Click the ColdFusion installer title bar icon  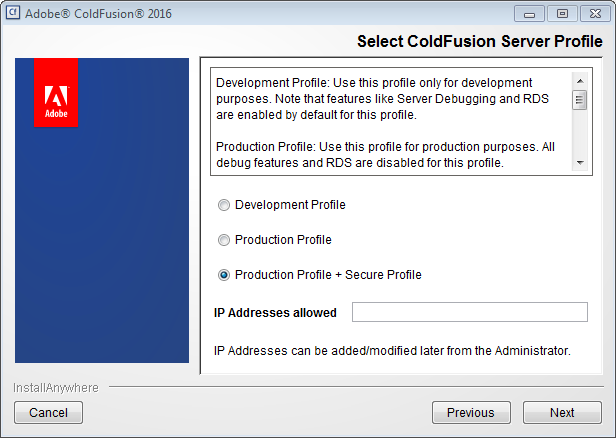click(14, 14)
